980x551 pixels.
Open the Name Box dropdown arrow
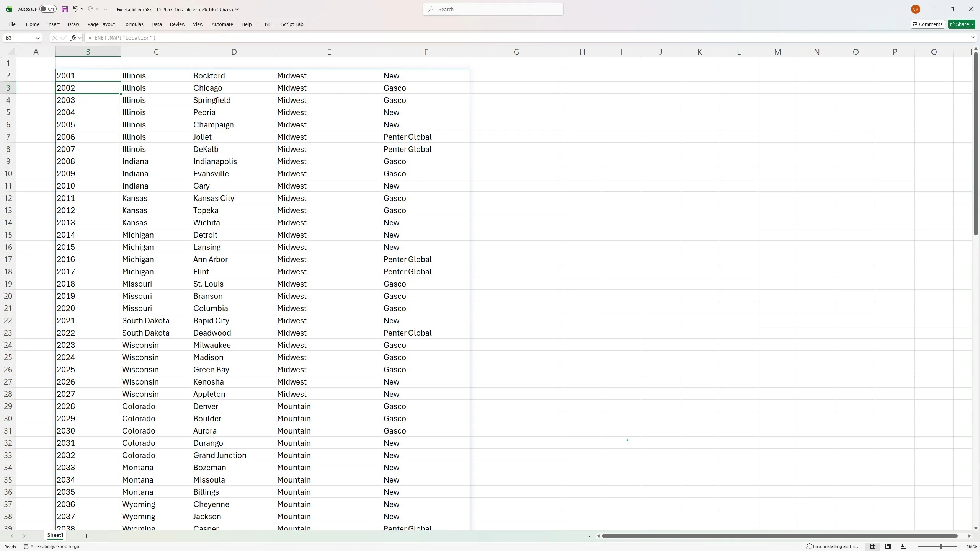click(38, 38)
